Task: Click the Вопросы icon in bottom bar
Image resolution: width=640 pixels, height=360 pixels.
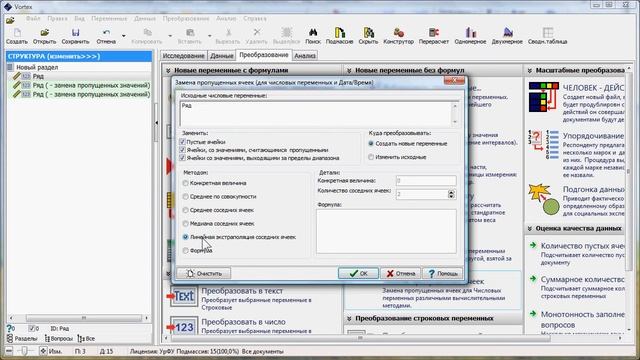Action: (x=47, y=338)
